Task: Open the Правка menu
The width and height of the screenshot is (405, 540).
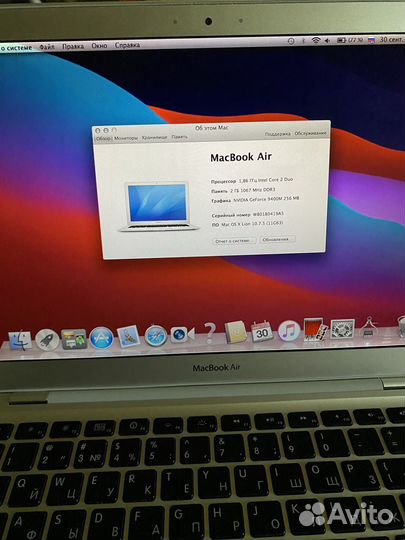Action: [73, 46]
